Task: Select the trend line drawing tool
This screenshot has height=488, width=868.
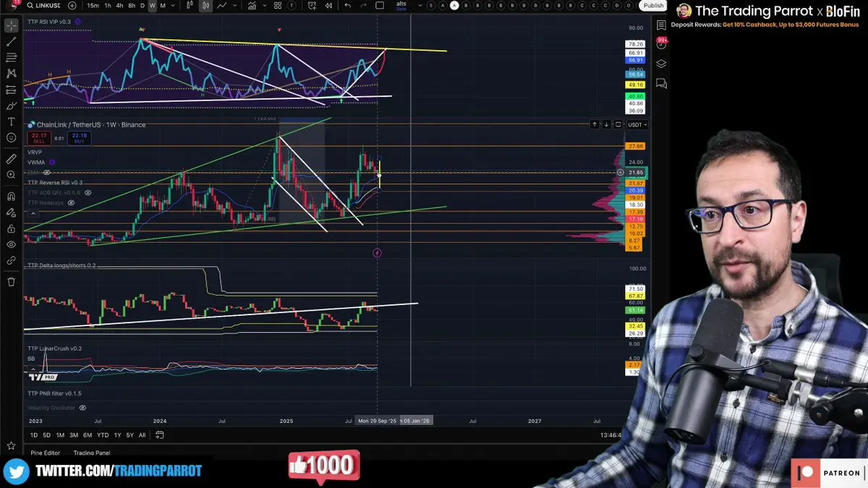Action: tap(11, 41)
